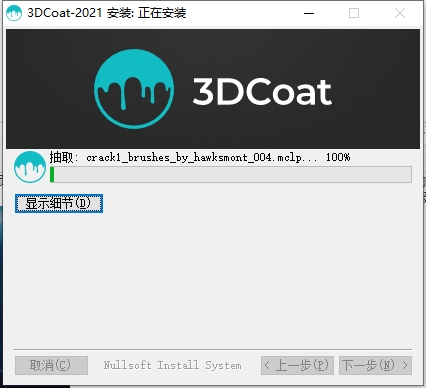Click the window title '3DCoat-2021 安装: 正在安装'
Image resolution: width=426 pixels, height=388 pixels.
pos(107,13)
